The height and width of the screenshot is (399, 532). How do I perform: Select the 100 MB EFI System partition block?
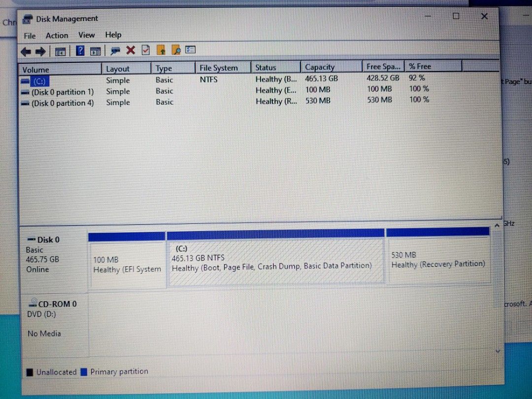pyautogui.click(x=127, y=259)
